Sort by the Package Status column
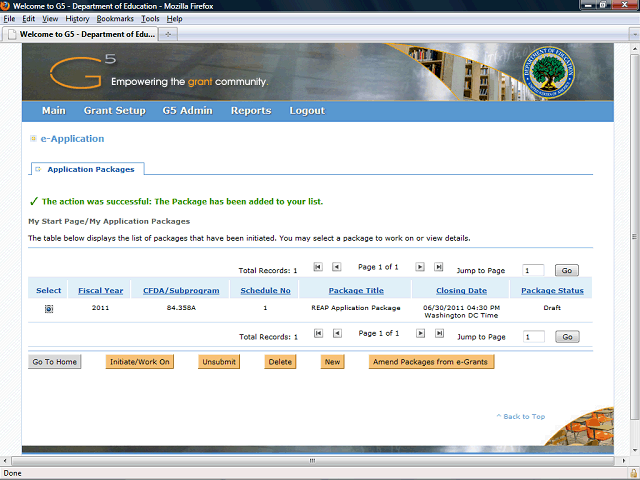640x480 pixels. point(552,291)
